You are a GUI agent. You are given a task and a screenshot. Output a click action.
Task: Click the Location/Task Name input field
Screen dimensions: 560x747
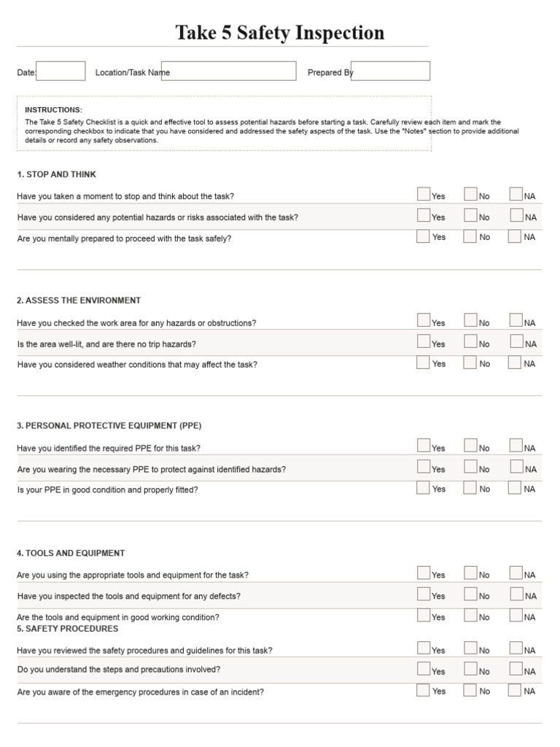point(228,71)
